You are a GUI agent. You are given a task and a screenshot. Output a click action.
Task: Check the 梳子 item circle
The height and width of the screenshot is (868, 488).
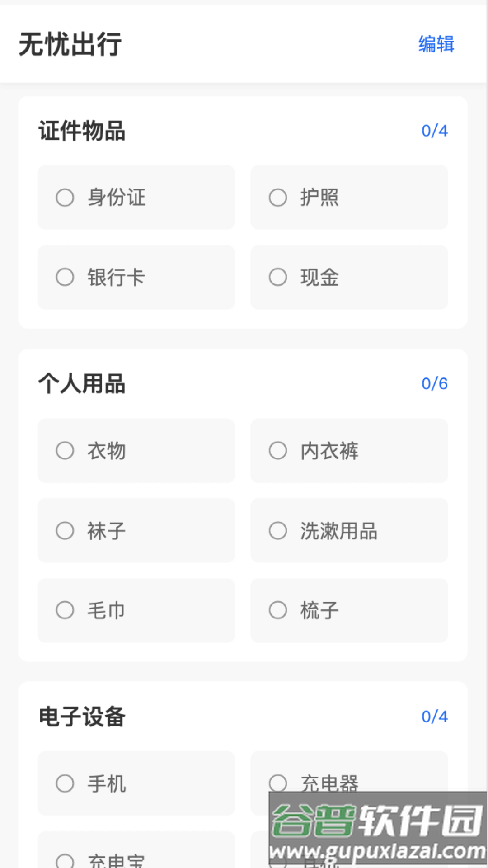point(278,610)
